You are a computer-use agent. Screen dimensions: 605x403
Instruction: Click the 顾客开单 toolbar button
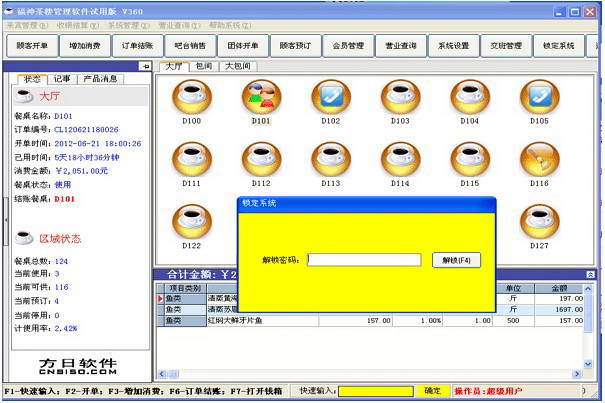point(32,46)
